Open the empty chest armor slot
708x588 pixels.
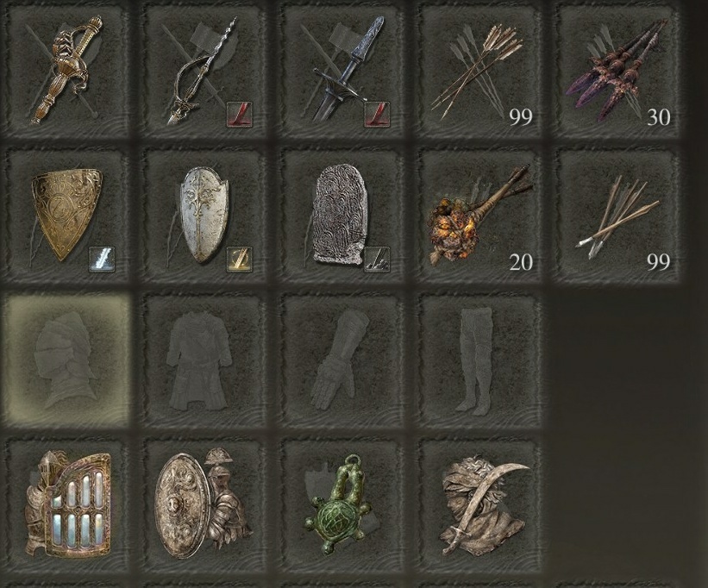[203, 360]
